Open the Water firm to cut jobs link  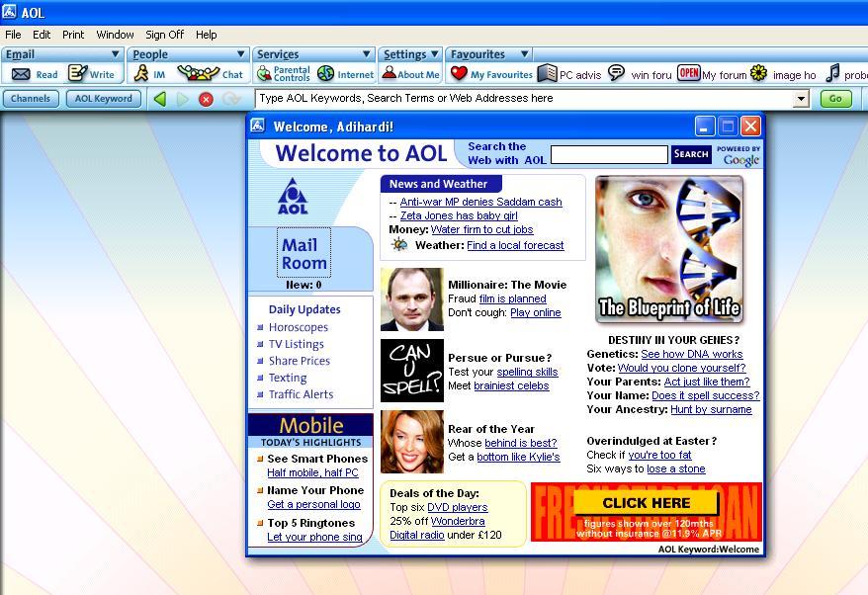[x=481, y=229]
